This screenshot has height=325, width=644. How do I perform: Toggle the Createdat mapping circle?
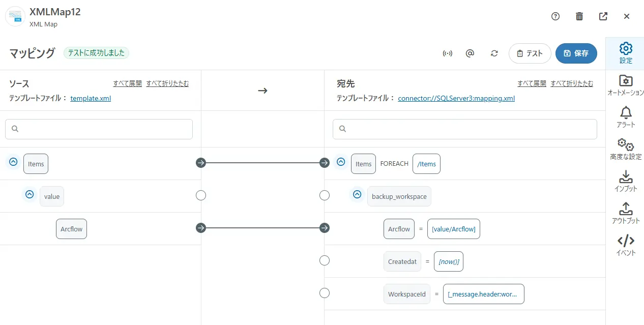[325, 260]
